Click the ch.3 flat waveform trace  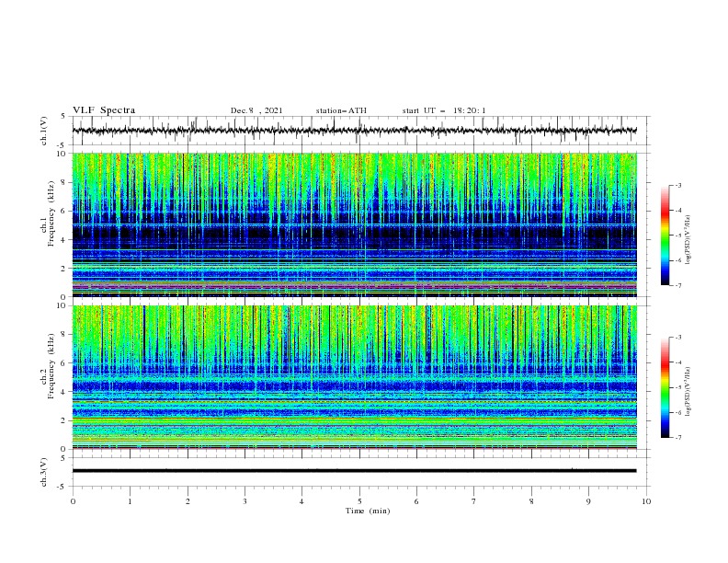(x=354, y=471)
